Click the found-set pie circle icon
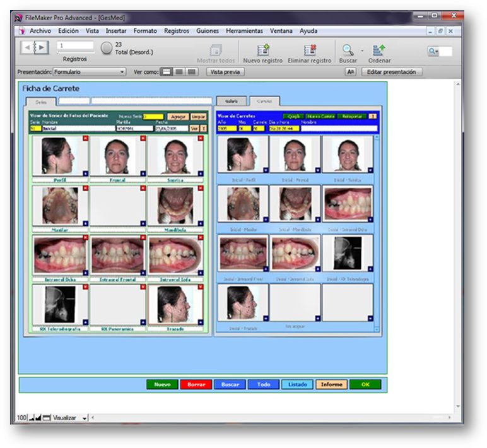Viewport: 487px width, 448px height. (107, 48)
